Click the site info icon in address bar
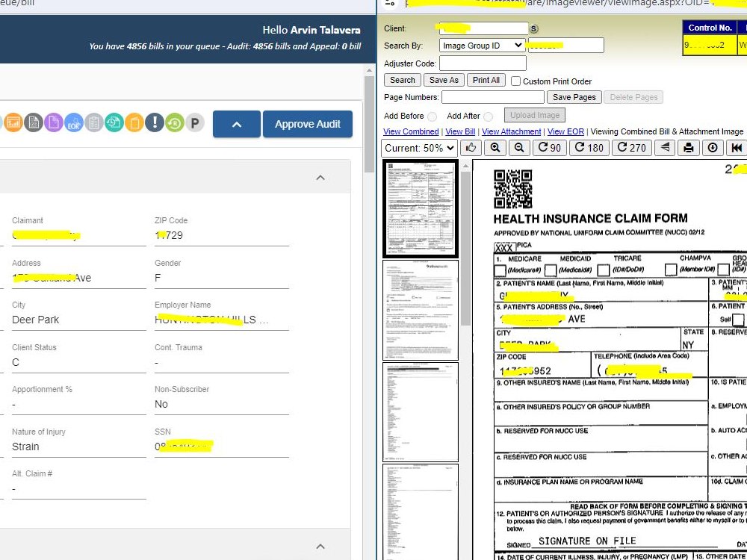This screenshot has height=560, width=747. click(x=390, y=3)
